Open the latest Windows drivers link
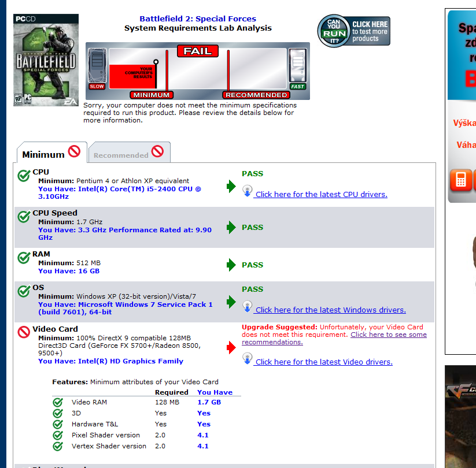The image size is (476, 468). pyautogui.click(x=331, y=310)
